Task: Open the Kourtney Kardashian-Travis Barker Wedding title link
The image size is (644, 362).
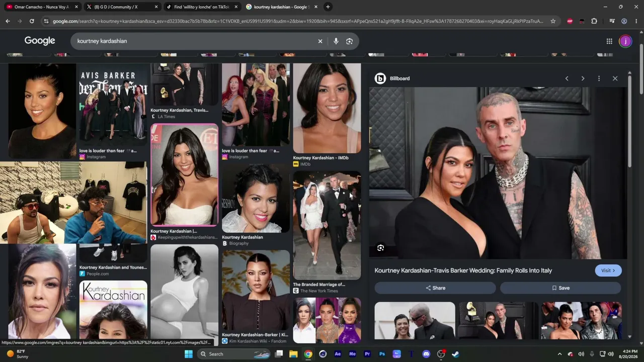Action: (x=463, y=270)
